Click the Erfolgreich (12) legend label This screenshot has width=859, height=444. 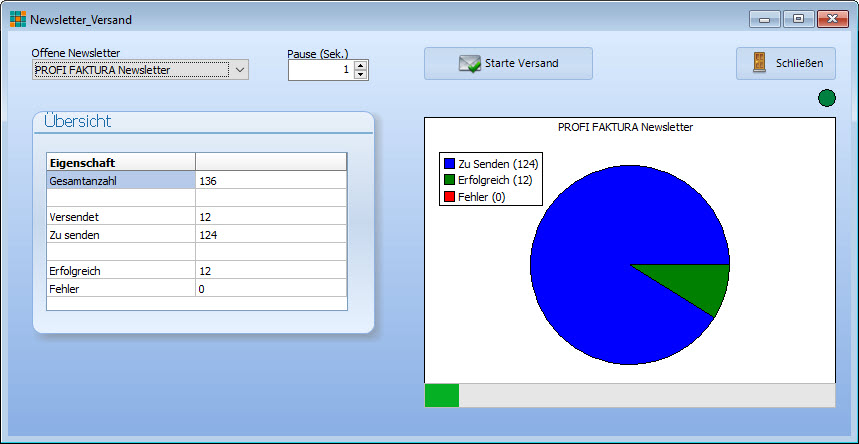coord(495,180)
